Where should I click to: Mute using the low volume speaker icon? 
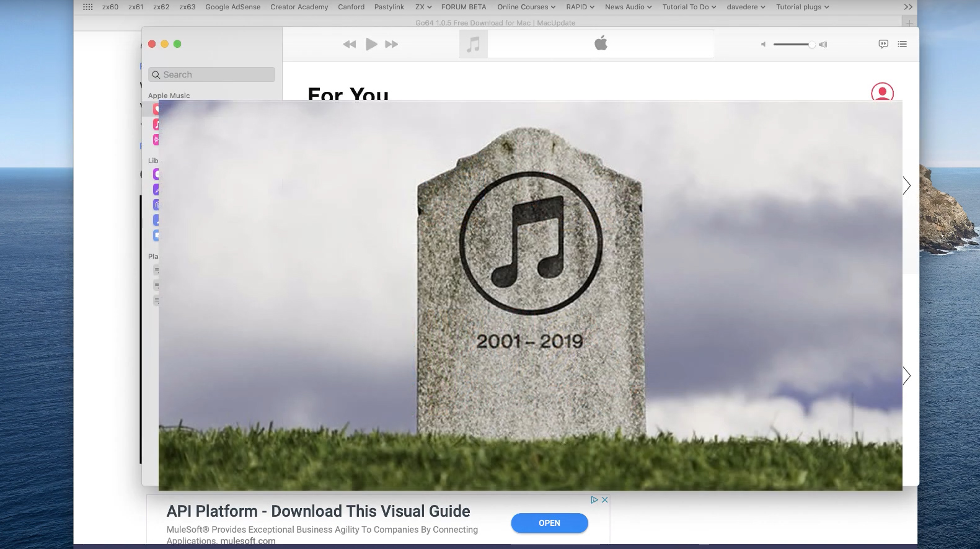tap(763, 44)
